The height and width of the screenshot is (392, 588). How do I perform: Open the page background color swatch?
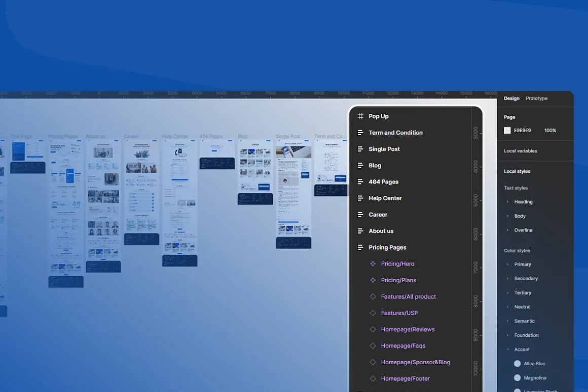click(507, 131)
